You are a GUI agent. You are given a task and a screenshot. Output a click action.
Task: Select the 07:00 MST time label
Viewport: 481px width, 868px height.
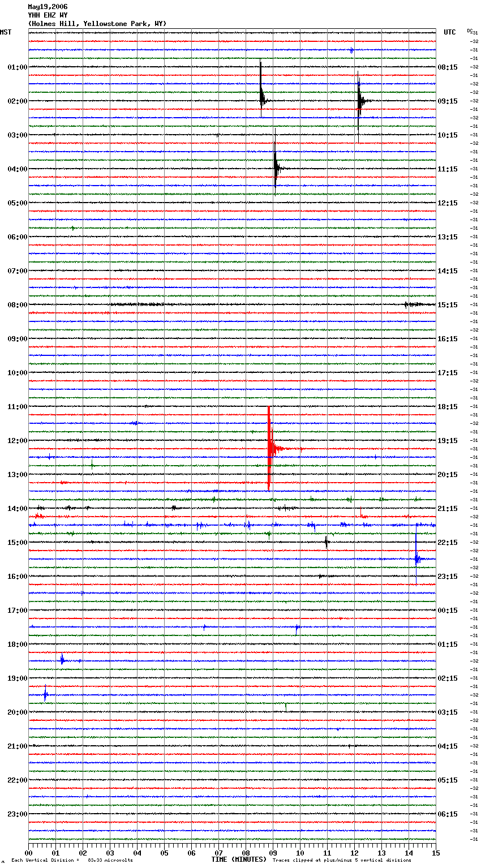(x=18, y=271)
